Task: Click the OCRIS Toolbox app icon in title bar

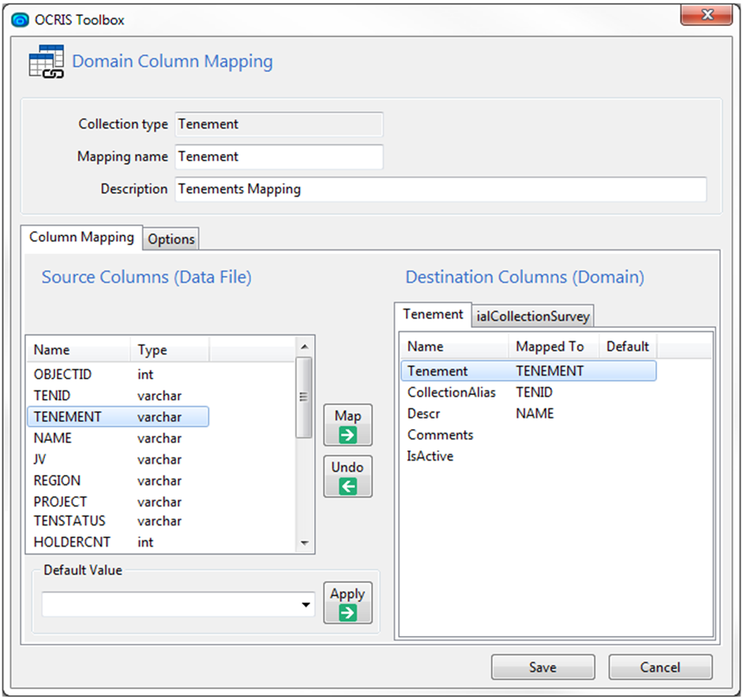Action: tap(20, 20)
